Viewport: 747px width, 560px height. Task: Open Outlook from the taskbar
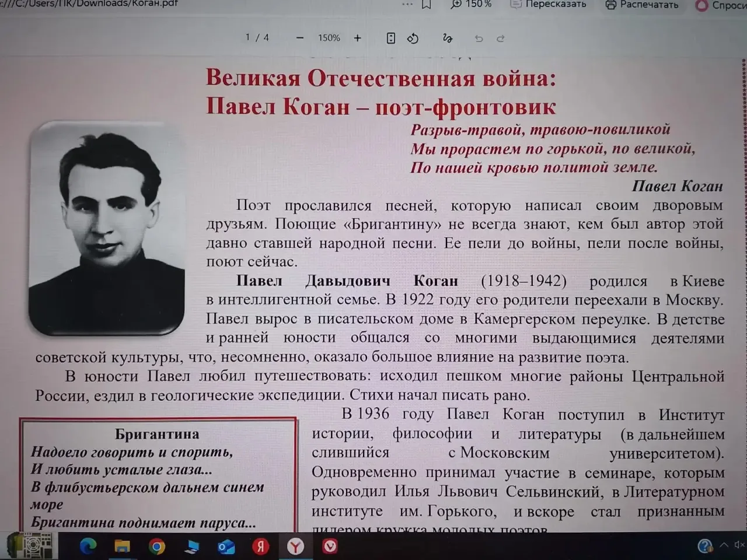coord(226,547)
